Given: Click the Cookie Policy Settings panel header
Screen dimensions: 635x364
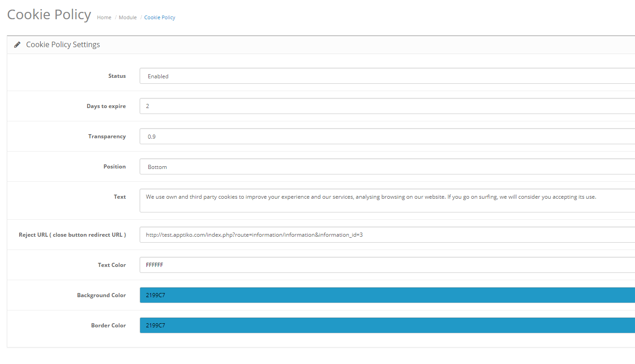Looking at the screenshot, I should [63, 44].
